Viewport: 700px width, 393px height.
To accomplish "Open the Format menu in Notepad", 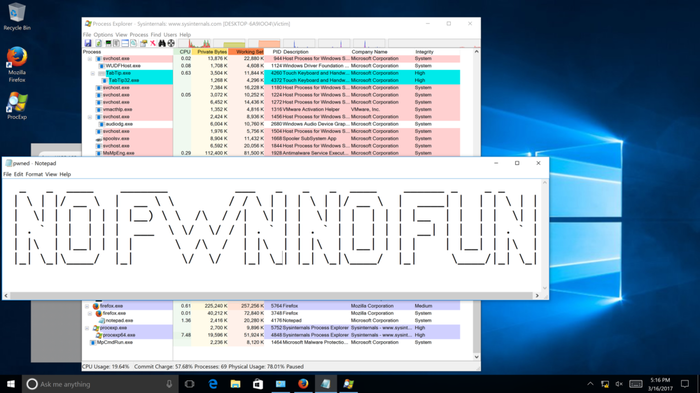I will 34,174.
